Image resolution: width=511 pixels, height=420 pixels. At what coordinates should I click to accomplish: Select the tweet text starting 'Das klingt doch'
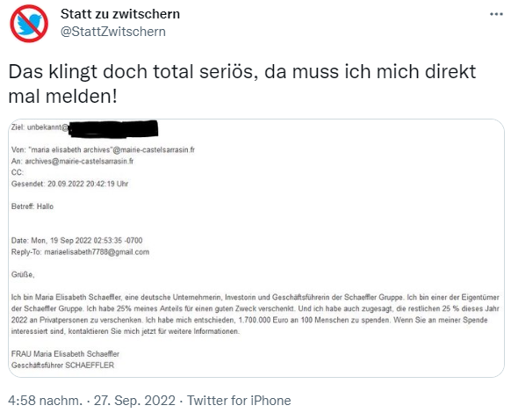pyautogui.click(x=242, y=83)
